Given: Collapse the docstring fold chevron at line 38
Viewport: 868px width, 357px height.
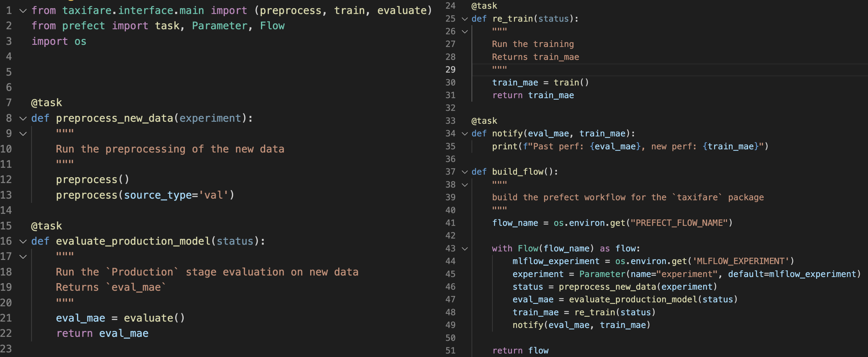Looking at the screenshot, I should (x=465, y=185).
